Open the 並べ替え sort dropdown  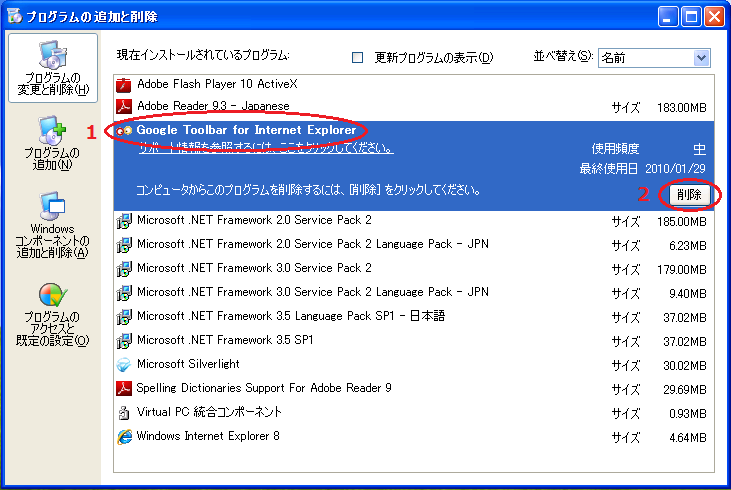click(x=701, y=58)
